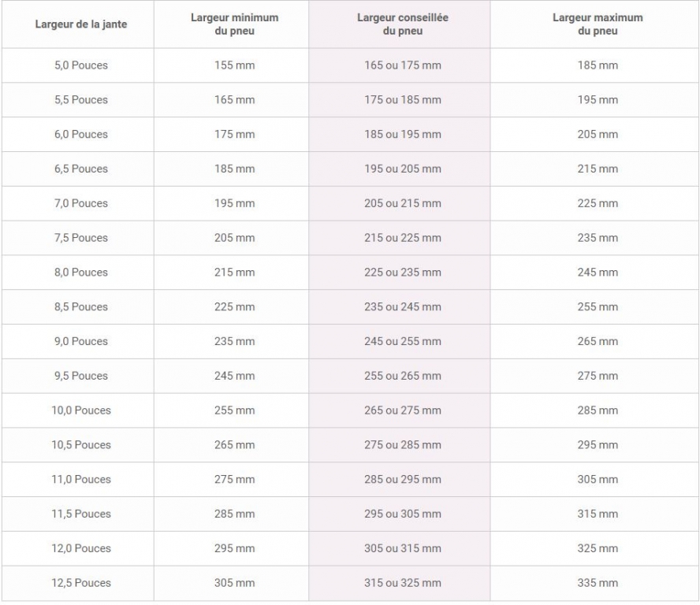Select the '245 mm' maximum cell for 8,0 Pouces
The width and height of the screenshot is (700, 605).
point(598,272)
